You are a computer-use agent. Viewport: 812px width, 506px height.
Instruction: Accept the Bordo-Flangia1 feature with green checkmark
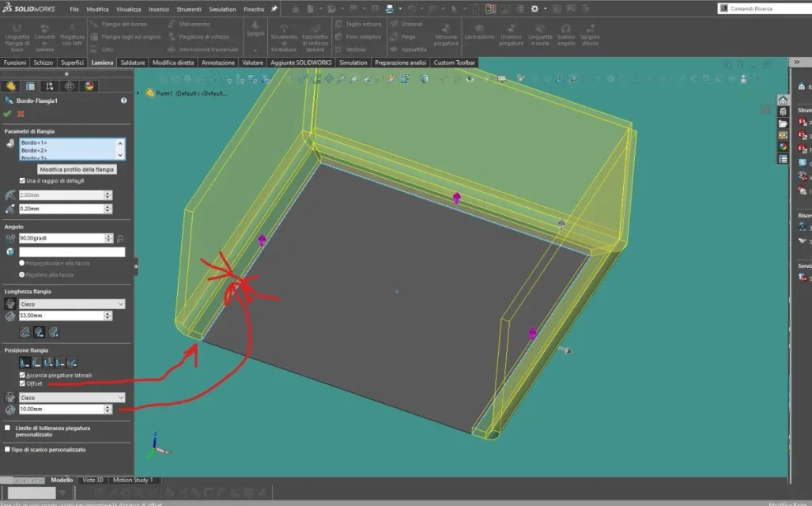pos(7,114)
